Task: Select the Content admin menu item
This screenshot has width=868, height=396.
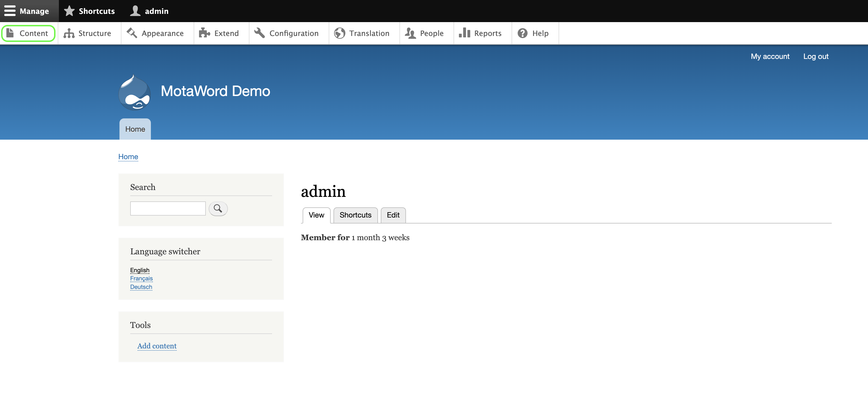Action: click(x=28, y=33)
